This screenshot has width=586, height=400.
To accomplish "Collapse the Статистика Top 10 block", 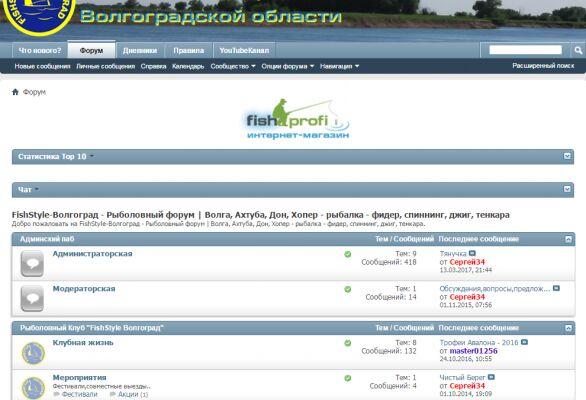I will 567,156.
